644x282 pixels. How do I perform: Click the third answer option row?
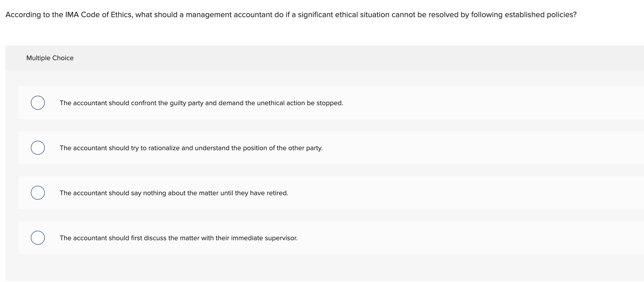pyautogui.click(x=325, y=193)
